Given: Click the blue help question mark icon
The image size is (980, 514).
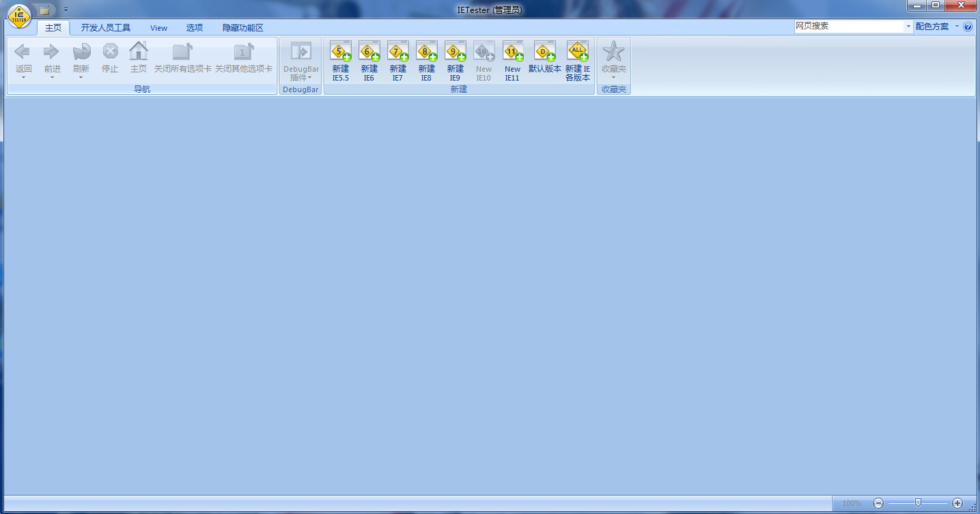Looking at the screenshot, I should pos(968,27).
